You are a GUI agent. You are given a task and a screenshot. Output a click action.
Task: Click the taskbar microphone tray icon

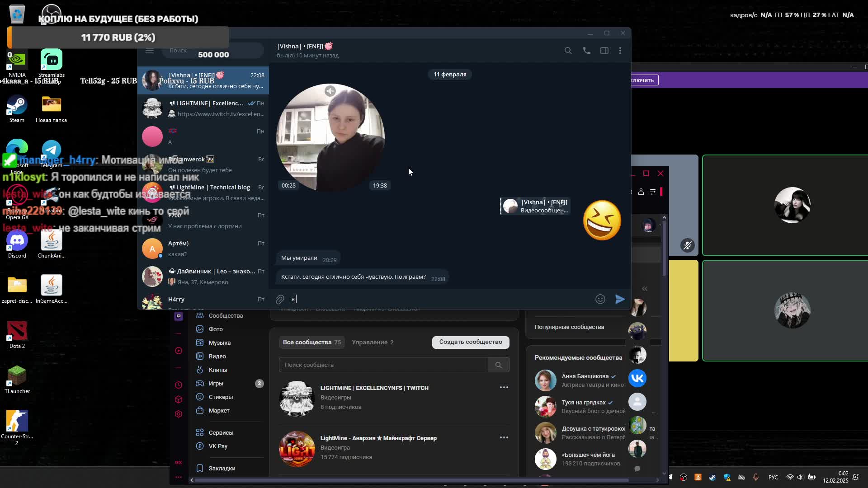coord(755,477)
